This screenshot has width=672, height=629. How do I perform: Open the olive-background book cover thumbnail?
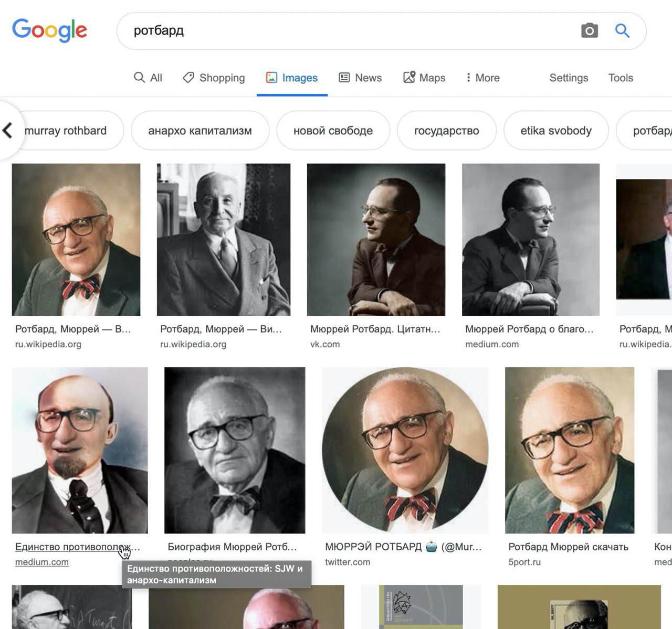[x=579, y=607]
